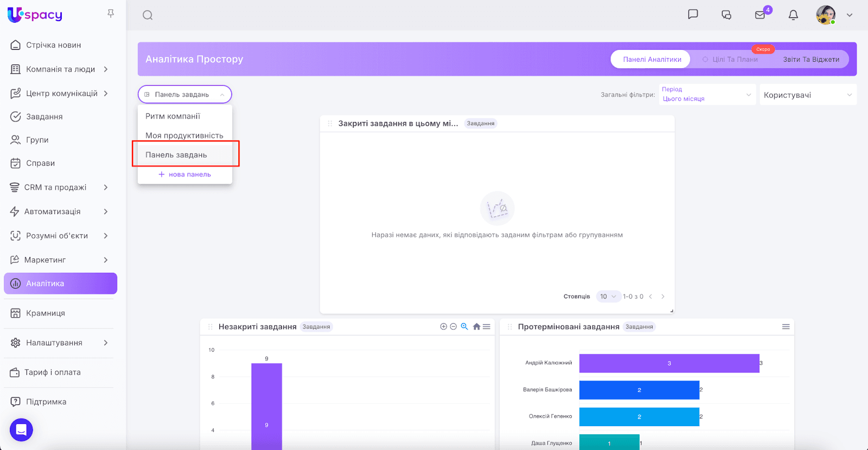Screen dimensions: 868x450
Task: Choose Ритм компанії from panel list
Action: 173,116
